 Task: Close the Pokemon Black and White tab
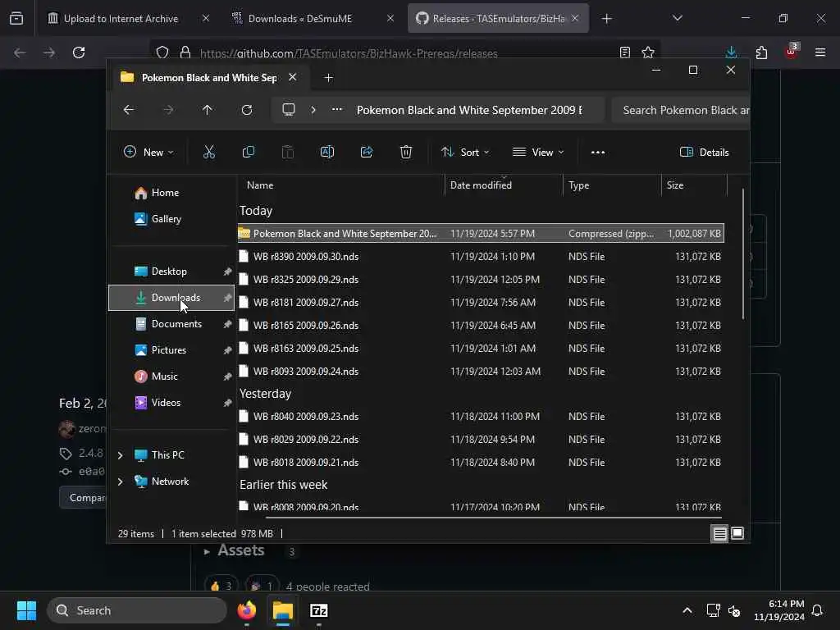coord(293,77)
